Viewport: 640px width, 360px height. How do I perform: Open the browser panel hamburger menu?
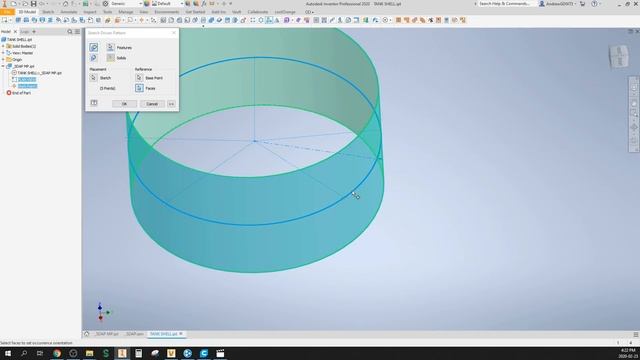pyautogui.click(x=77, y=31)
